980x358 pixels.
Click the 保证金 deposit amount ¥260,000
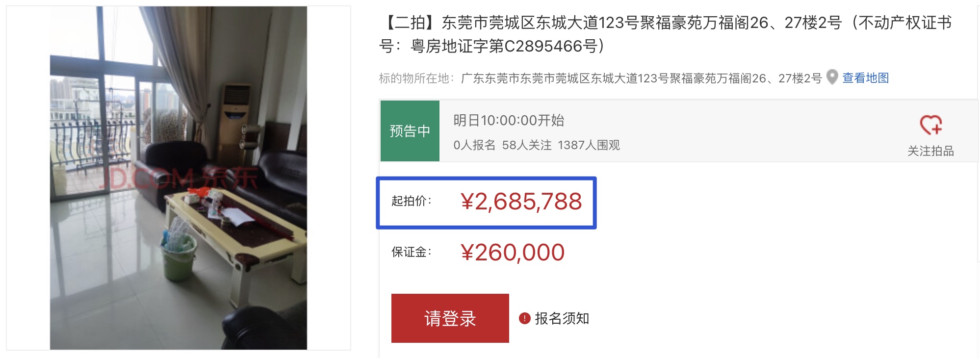pos(513,253)
